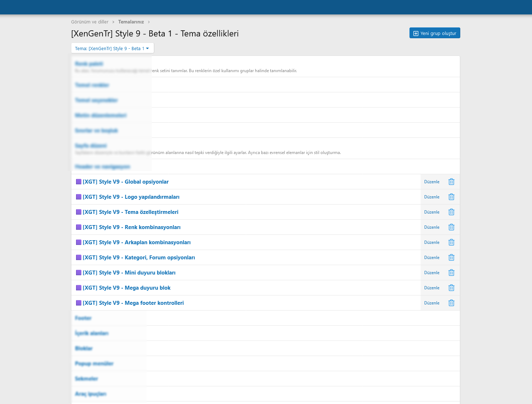Delete the Global opsiyonlar group via trash icon
The width and height of the screenshot is (532, 404).
pyautogui.click(x=451, y=182)
